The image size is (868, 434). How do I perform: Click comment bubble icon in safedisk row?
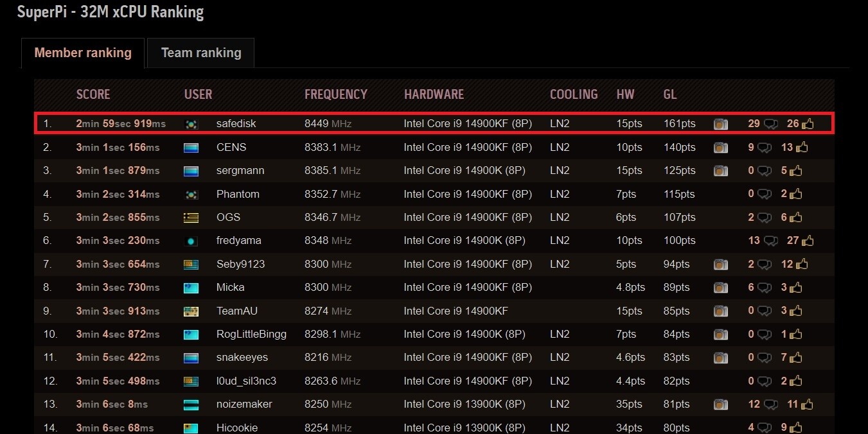point(771,124)
